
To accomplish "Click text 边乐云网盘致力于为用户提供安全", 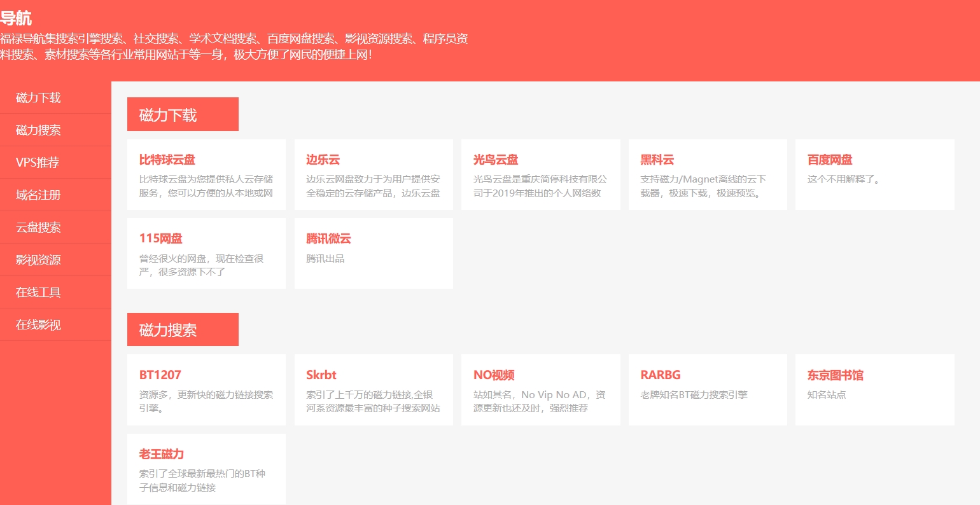I will point(373,186).
